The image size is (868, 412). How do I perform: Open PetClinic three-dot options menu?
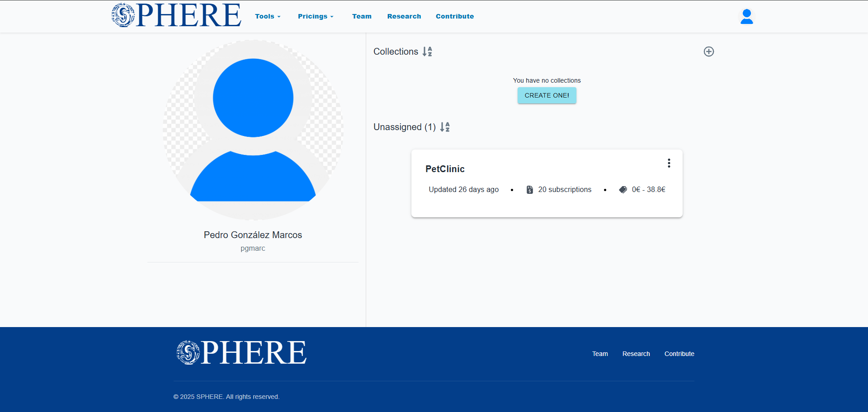(x=669, y=163)
